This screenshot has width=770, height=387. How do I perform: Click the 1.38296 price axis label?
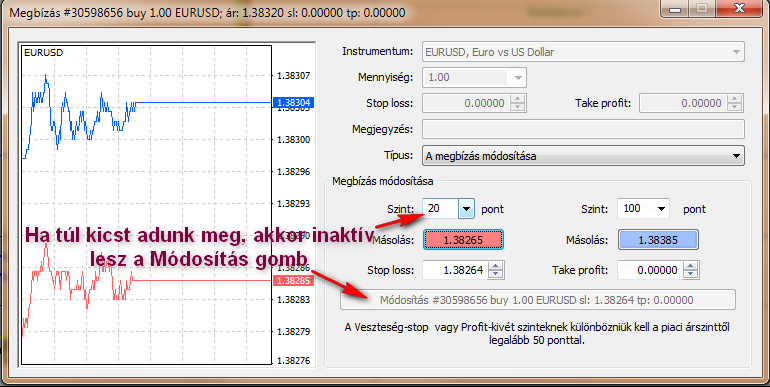[x=293, y=171]
